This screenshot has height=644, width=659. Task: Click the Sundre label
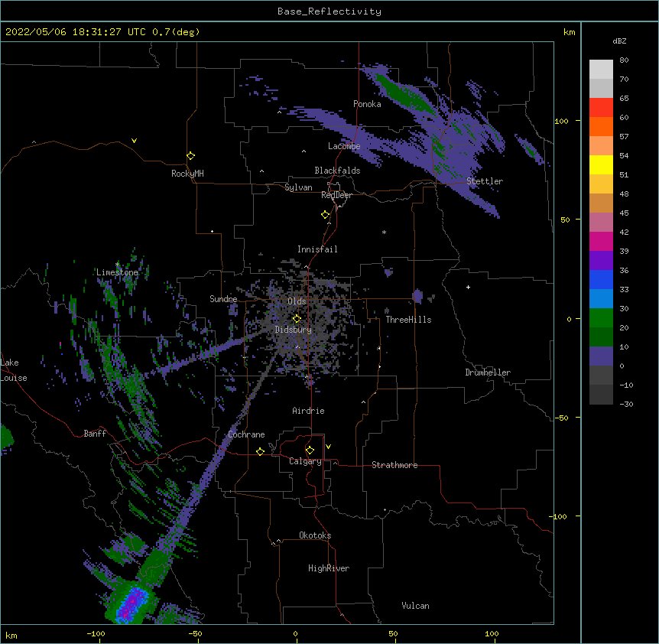click(223, 299)
